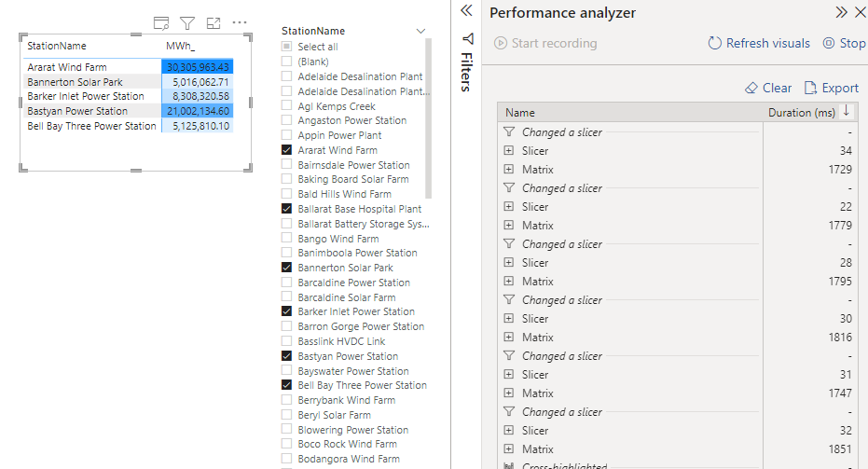Viewport: 868px width, 469px height.
Task: Expand the Filters pane with double chevron
Action: 467,11
